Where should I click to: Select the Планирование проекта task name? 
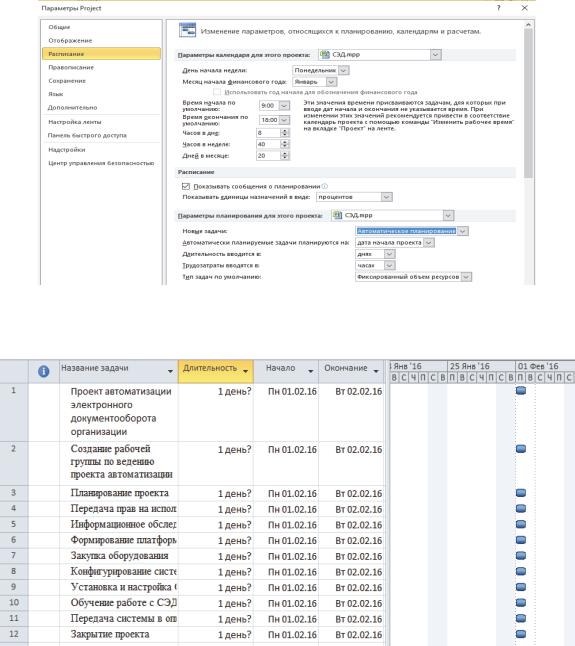click(x=119, y=493)
